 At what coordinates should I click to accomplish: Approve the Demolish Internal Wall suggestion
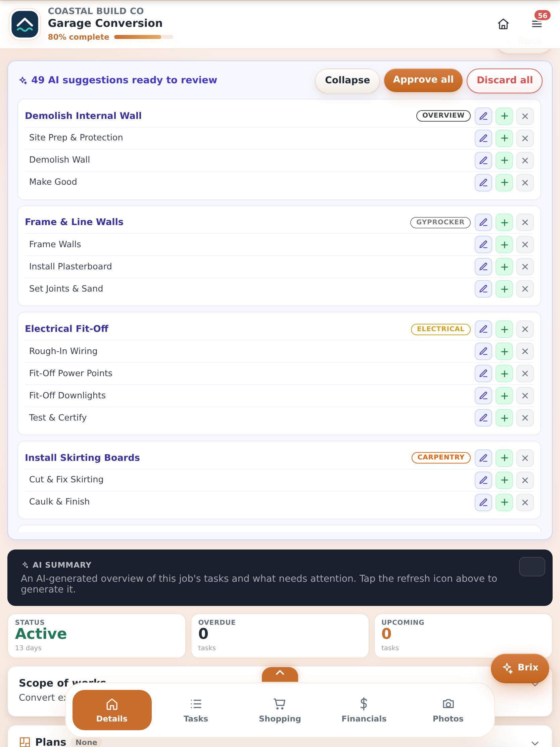[504, 116]
